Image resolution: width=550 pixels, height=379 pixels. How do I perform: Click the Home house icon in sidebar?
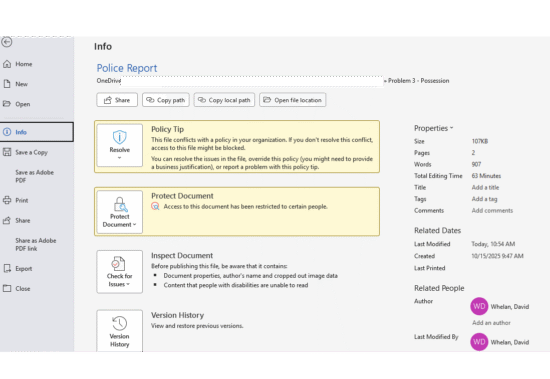point(7,64)
